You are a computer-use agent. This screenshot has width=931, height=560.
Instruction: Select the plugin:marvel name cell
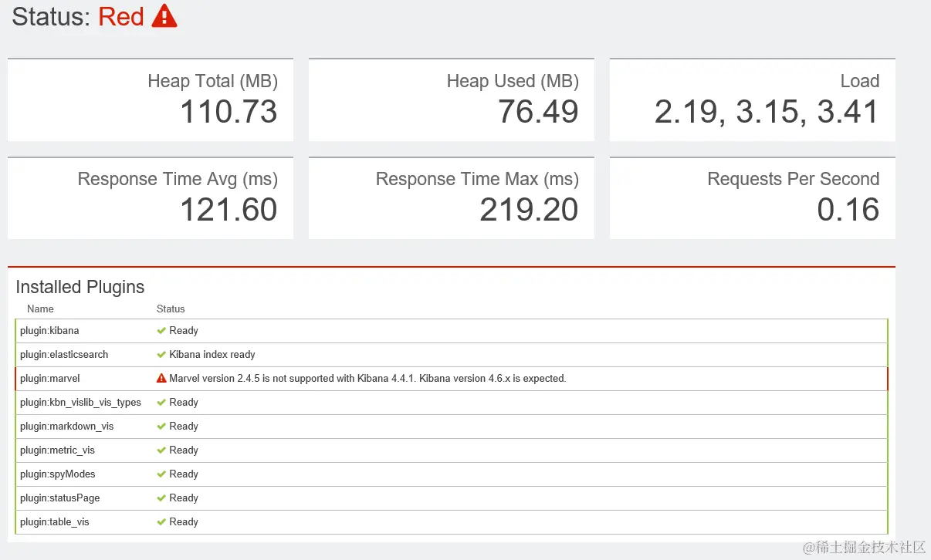(x=50, y=379)
